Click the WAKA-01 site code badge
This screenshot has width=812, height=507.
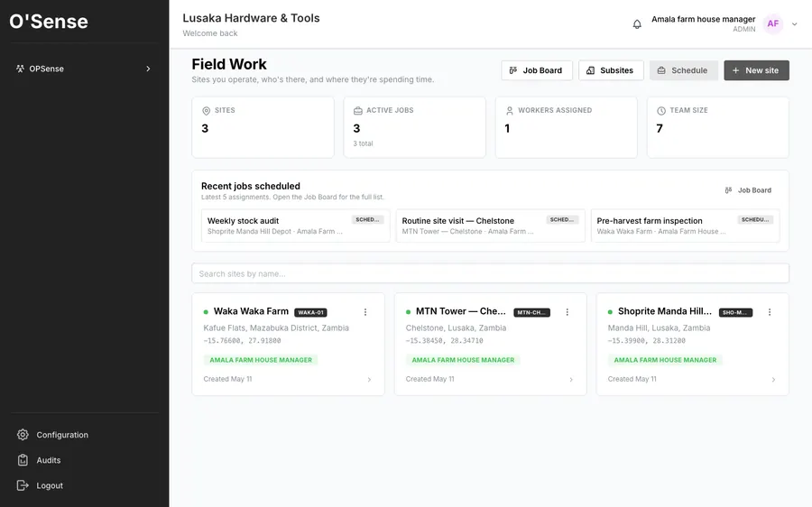310,312
